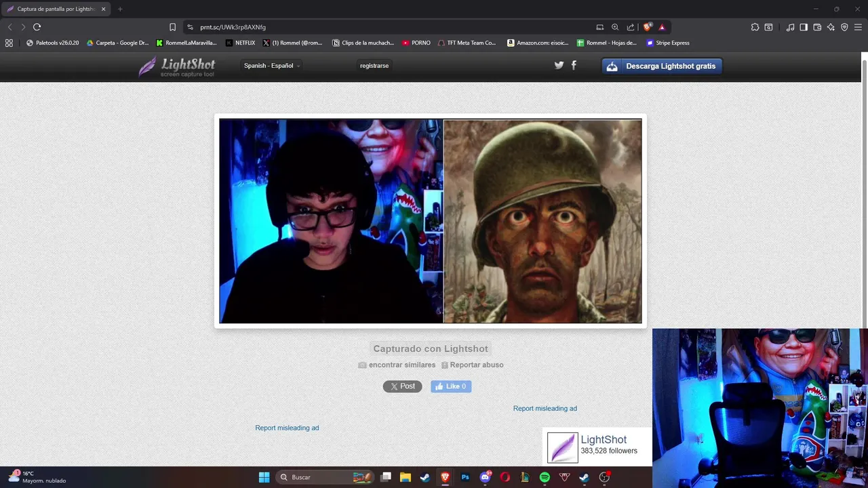Open site settings icon beside the URL
868x488 pixels.
coord(191,27)
